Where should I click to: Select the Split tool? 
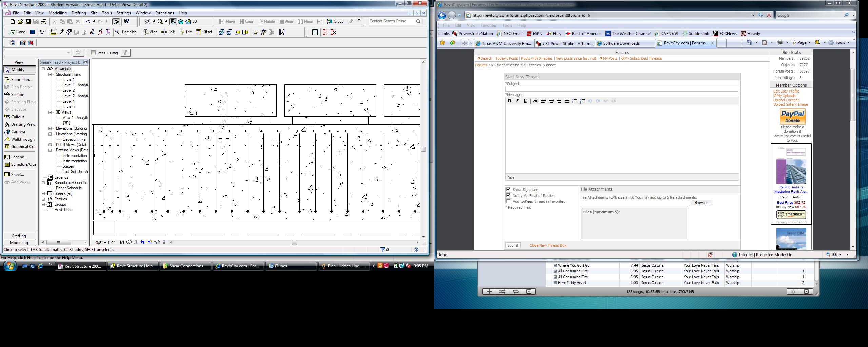point(168,32)
